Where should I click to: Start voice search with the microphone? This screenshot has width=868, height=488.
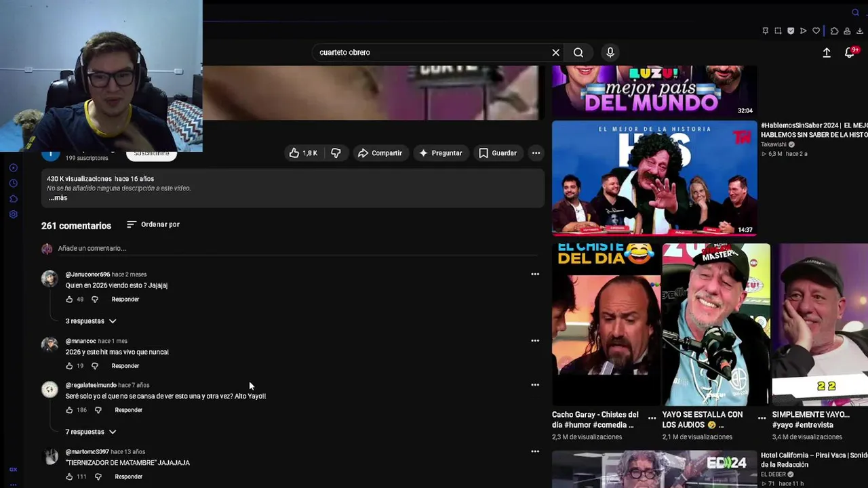610,52
